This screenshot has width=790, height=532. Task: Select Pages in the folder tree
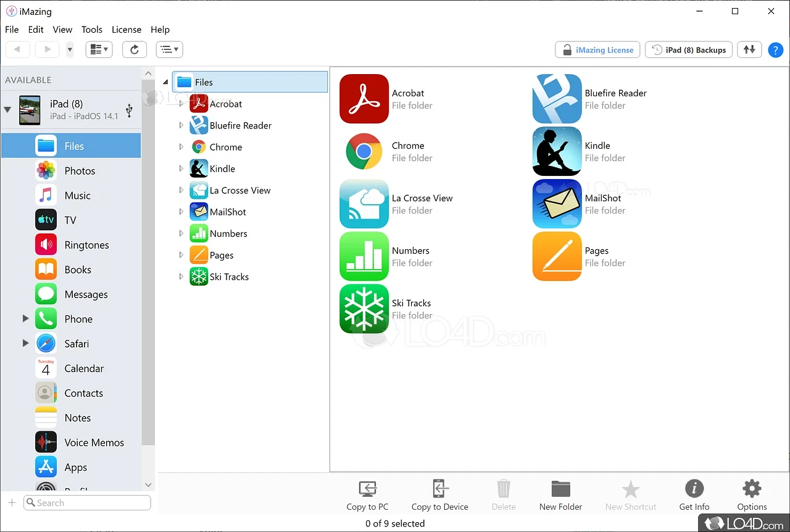pos(212,255)
